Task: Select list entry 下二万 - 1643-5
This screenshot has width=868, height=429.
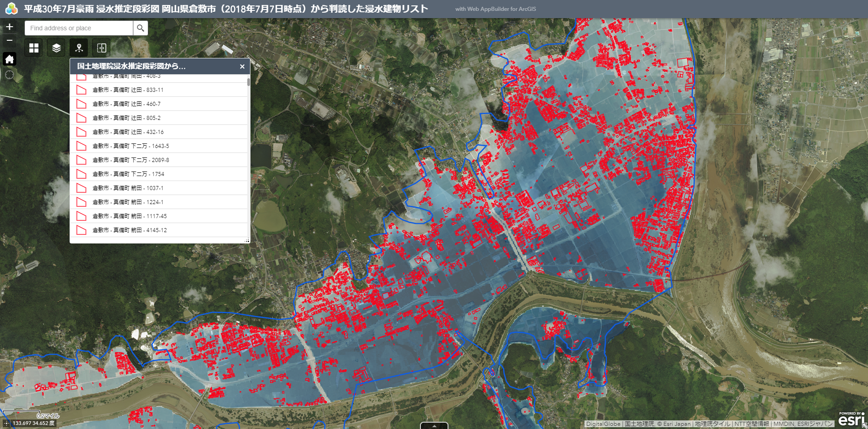Action: tap(131, 146)
